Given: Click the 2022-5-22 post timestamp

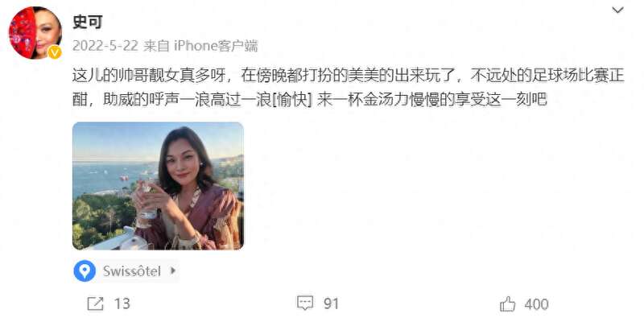Looking at the screenshot, I should tap(105, 46).
